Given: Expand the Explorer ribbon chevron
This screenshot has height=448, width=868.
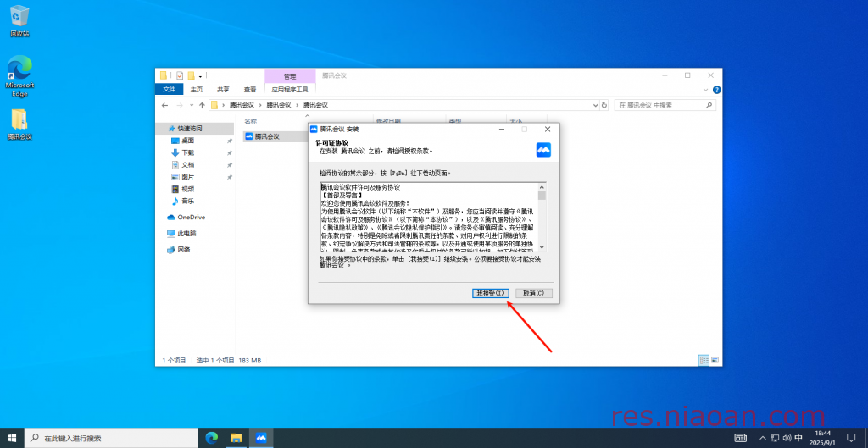Looking at the screenshot, I should 706,90.
